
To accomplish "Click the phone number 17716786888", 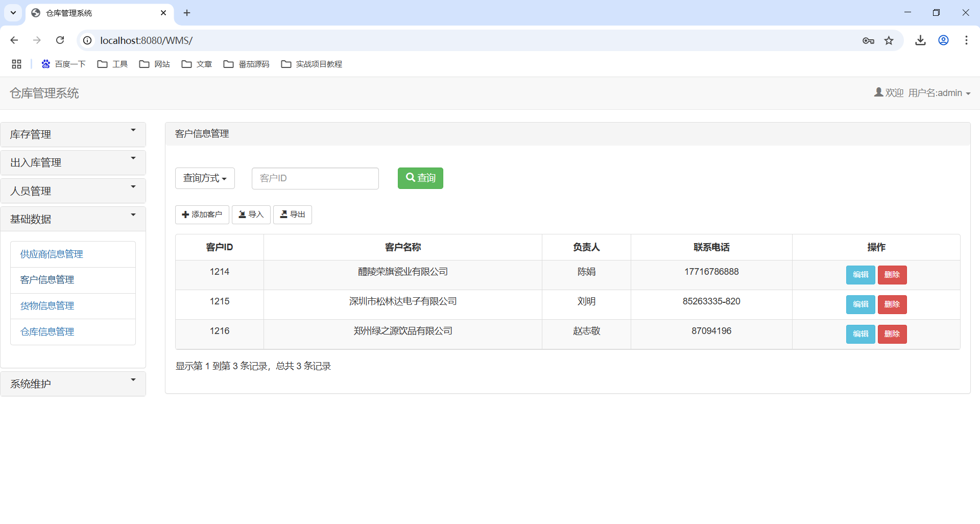I will pos(711,272).
